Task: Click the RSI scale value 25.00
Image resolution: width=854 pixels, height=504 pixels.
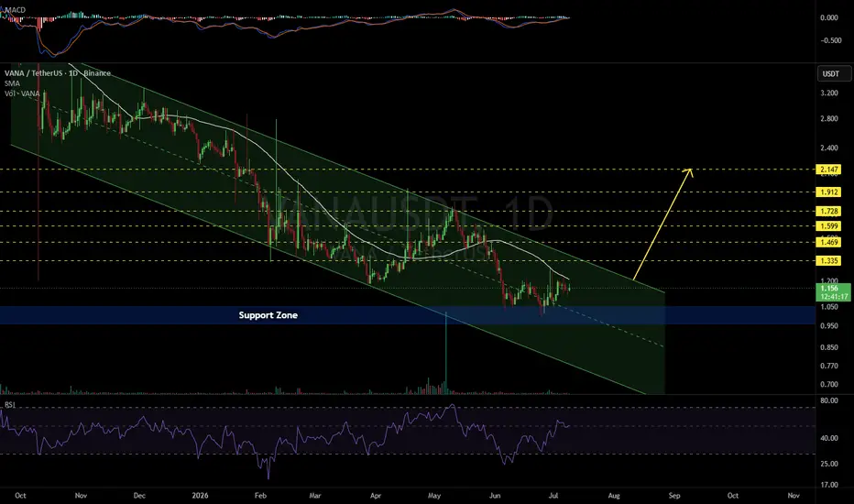Action: tap(829, 464)
